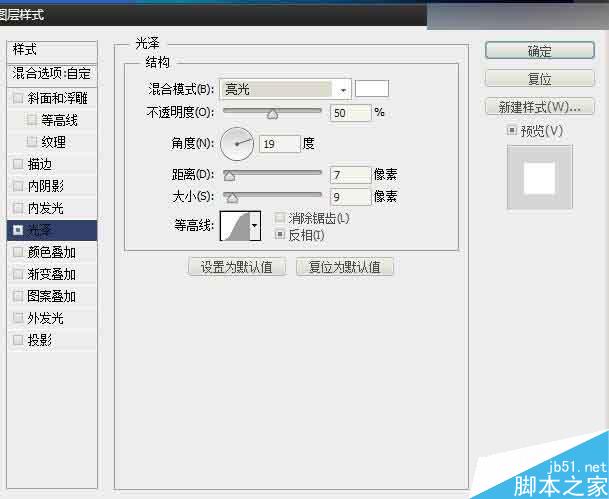Enable the 纹理 sub-effect checkbox
Image resolution: width=609 pixels, height=499 pixels.
pyautogui.click(x=31, y=142)
